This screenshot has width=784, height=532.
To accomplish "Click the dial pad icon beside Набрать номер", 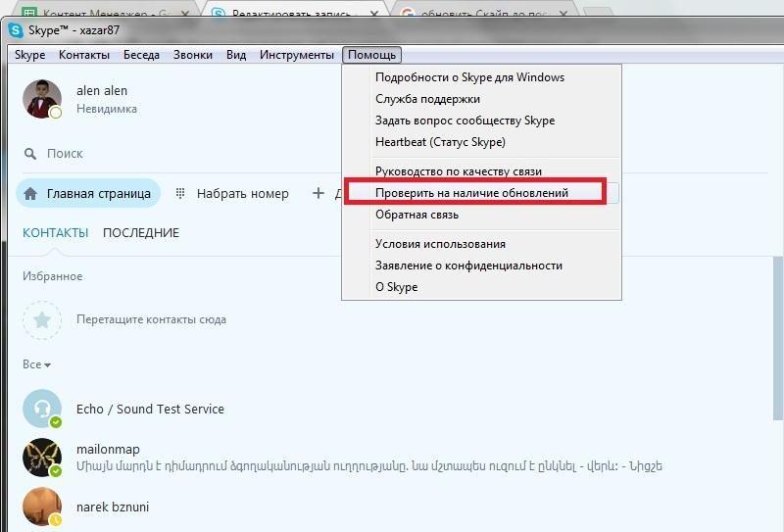I will click(180, 193).
